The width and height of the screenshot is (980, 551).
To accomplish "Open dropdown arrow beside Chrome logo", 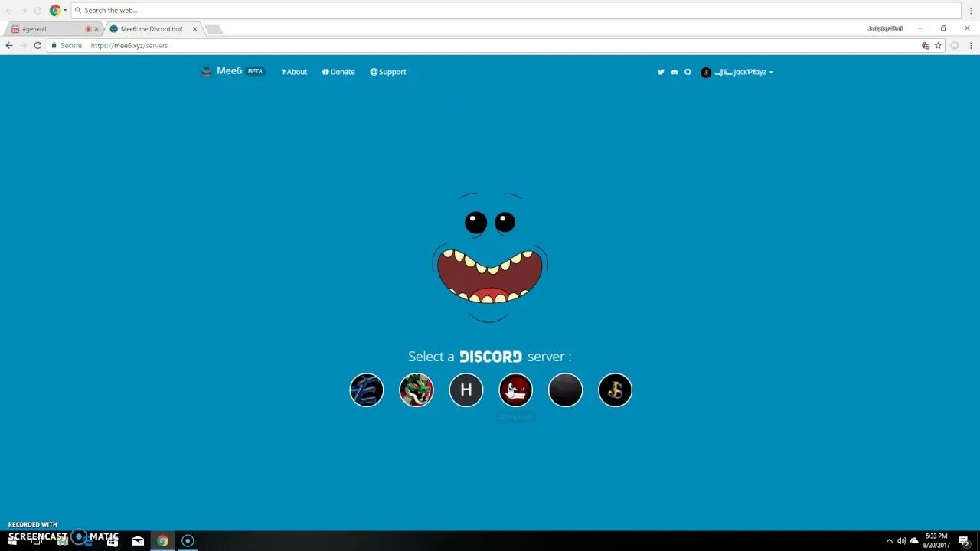I will pyautogui.click(x=65, y=11).
